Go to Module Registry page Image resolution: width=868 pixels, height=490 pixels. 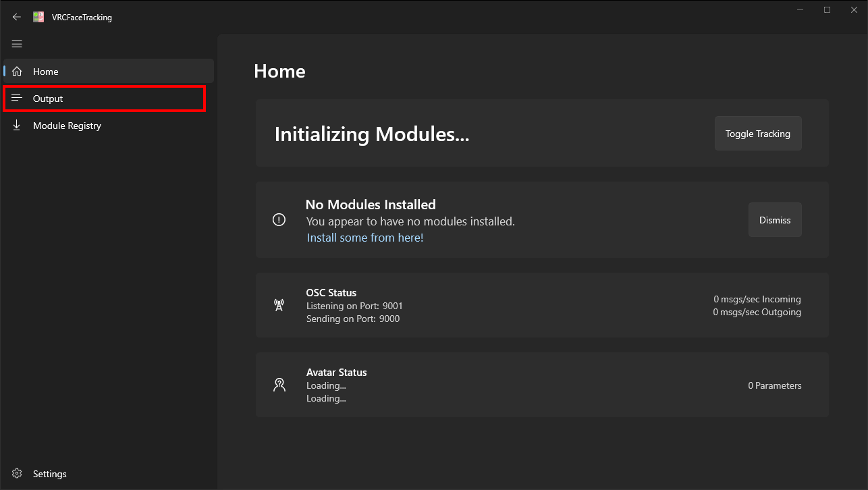pos(67,126)
